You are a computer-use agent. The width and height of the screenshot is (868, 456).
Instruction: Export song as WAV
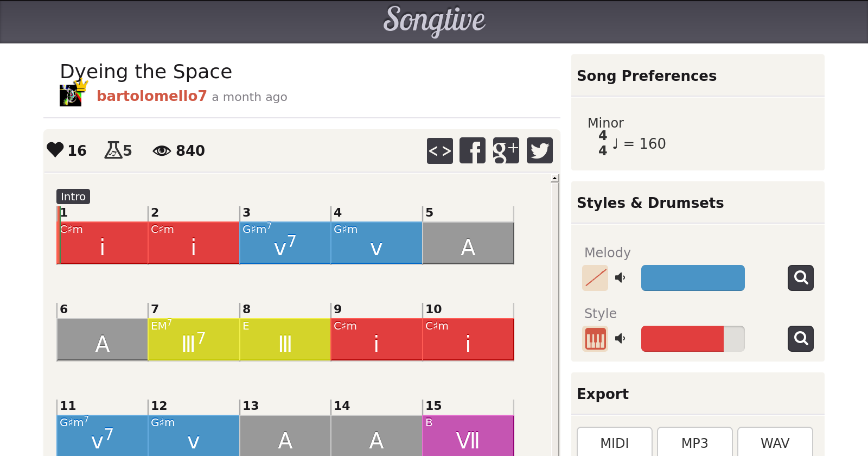point(775,443)
